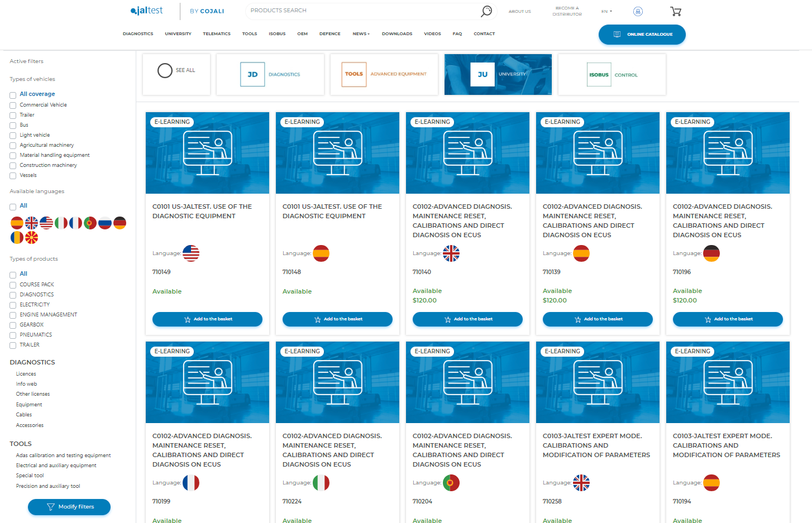The width and height of the screenshot is (812, 523).
Task: Add course 710196 to the basket
Action: click(728, 319)
